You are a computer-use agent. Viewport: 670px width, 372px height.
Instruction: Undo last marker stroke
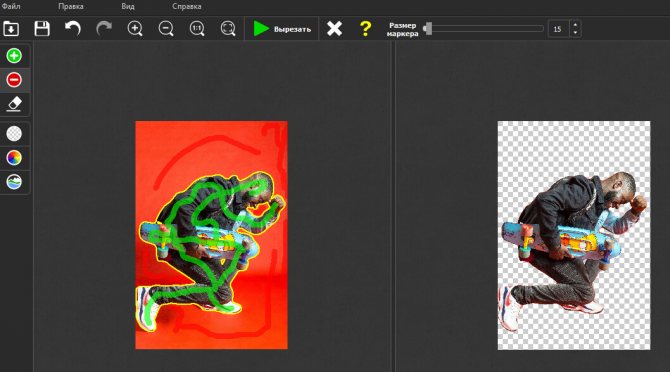pyautogui.click(x=73, y=29)
